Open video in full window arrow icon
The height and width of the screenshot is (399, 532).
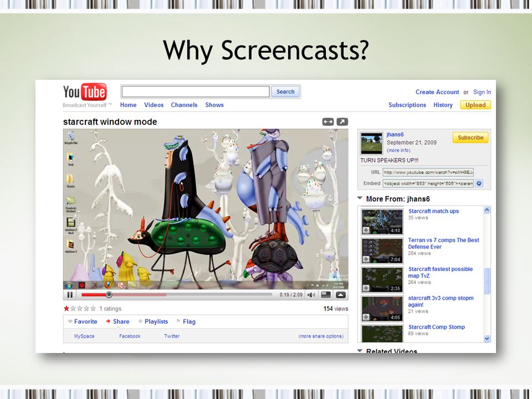coord(342,121)
